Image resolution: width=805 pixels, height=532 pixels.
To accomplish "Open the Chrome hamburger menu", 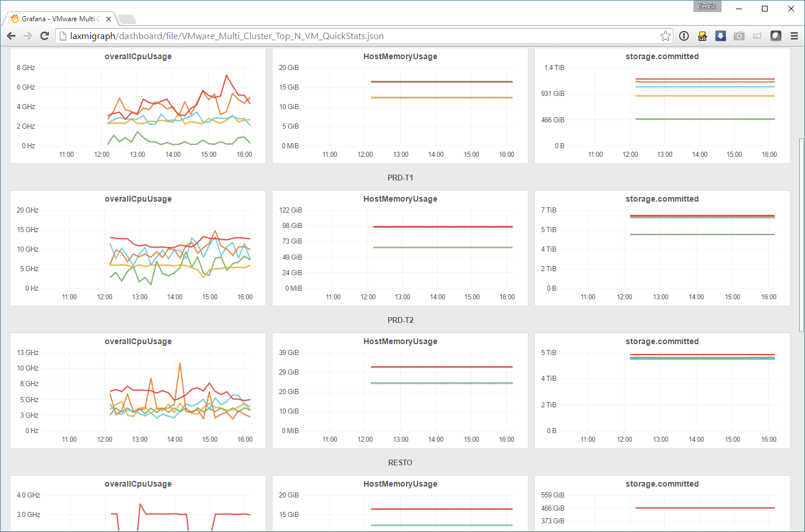I will [x=794, y=36].
